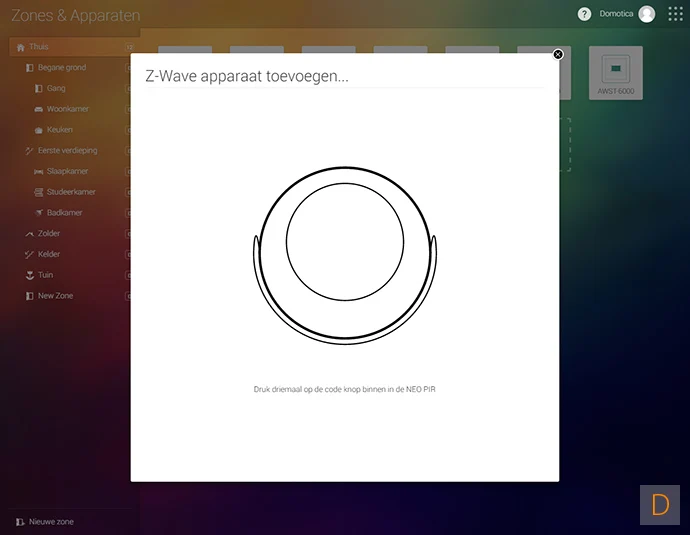Select the Thuis zone
The width and height of the screenshot is (690, 535).
[71, 47]
